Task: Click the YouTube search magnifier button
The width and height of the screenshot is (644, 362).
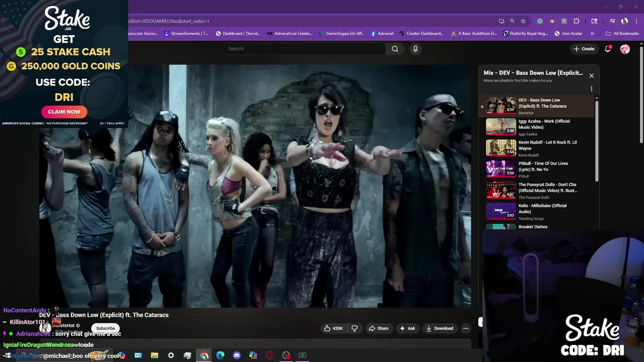Action: (395, 49)
